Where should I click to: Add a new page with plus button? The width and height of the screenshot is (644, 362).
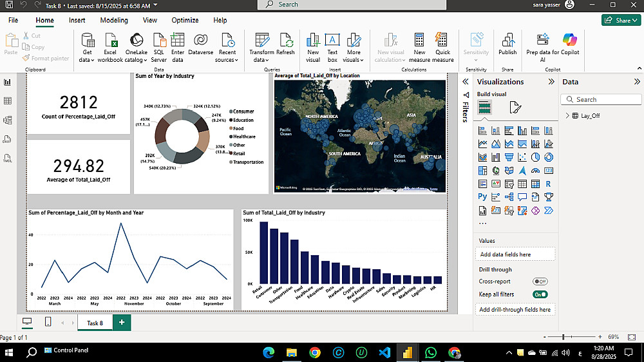pos(122,322)
